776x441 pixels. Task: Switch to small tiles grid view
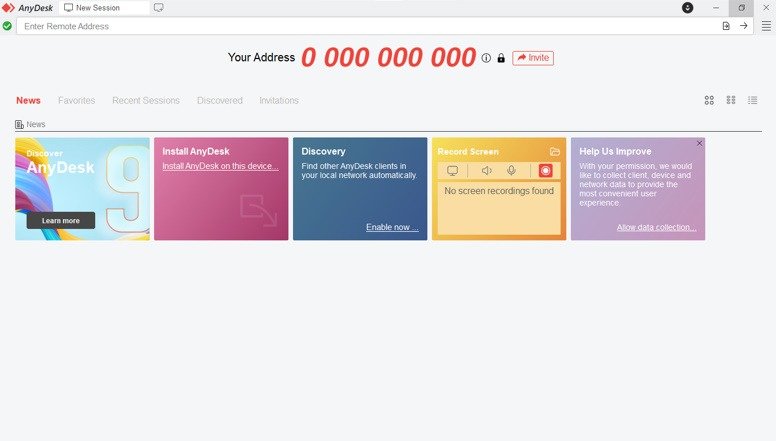coord(731,100)
